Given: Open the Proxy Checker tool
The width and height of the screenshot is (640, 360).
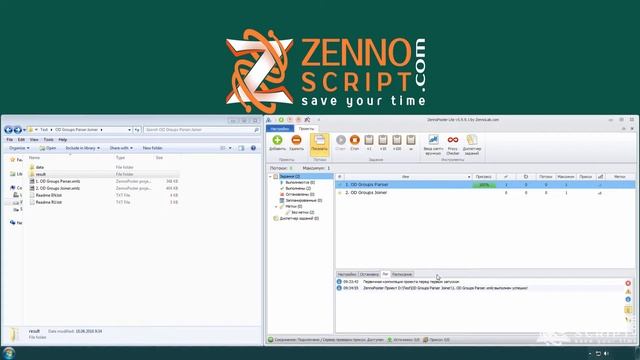Looking at the screenshot, I should [x=453, y=144].
